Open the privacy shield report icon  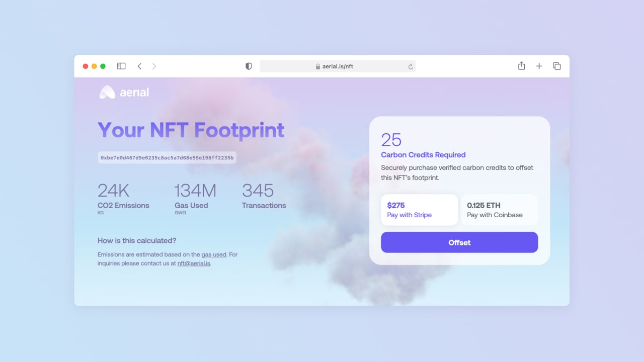coord(249,66)
